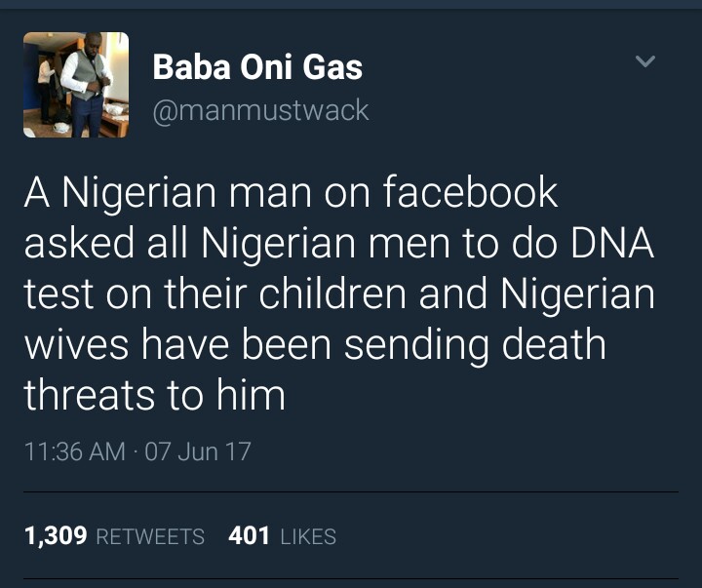Click the tweet line starting with asked

click(x=339, y=243)
